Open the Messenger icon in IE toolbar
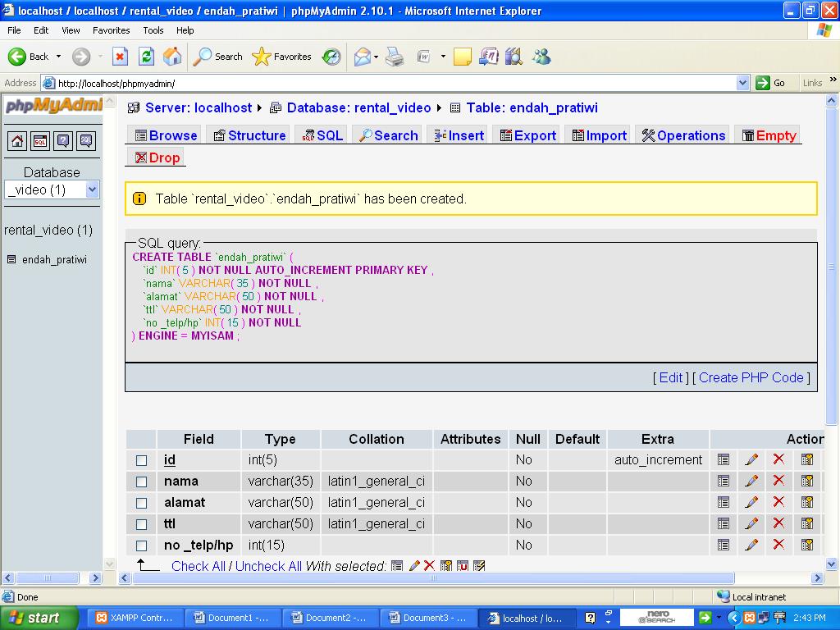Screen dimensions: 840x630 [541, 57]
